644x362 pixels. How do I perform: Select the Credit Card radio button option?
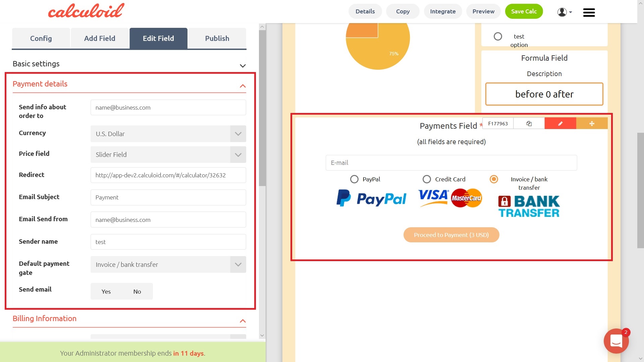pyautogui.click(x=426, y=179)
